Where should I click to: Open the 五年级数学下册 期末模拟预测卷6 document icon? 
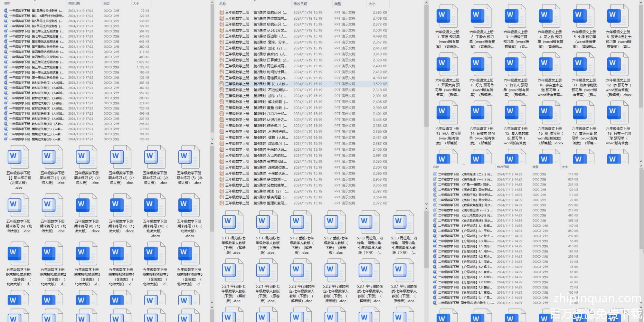189,254
